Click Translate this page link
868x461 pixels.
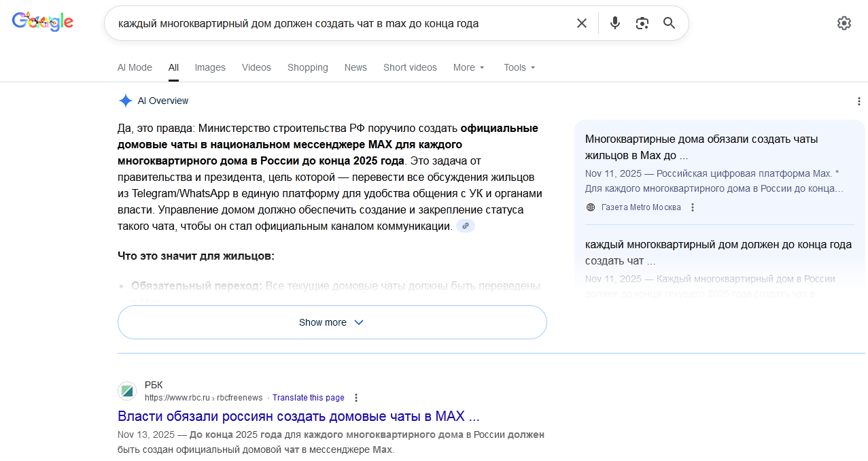pyautogui.click(x=309, y=398)
